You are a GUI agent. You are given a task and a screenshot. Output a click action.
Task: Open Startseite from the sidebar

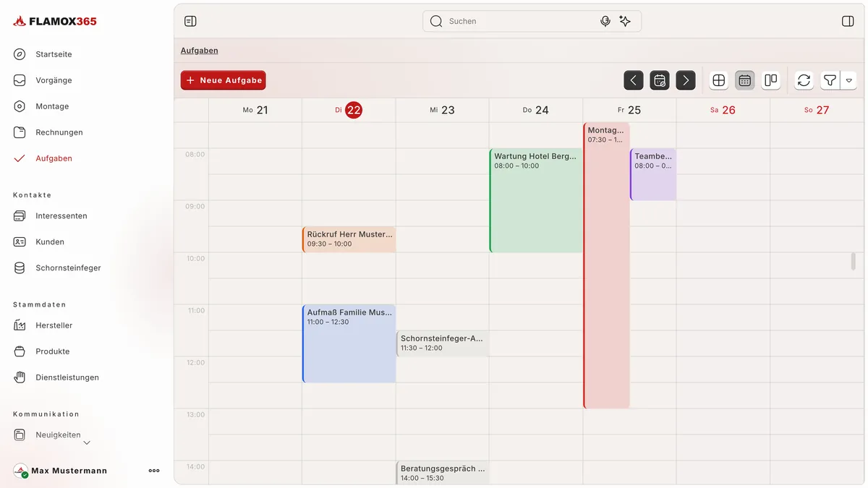(x=54, y=54)
